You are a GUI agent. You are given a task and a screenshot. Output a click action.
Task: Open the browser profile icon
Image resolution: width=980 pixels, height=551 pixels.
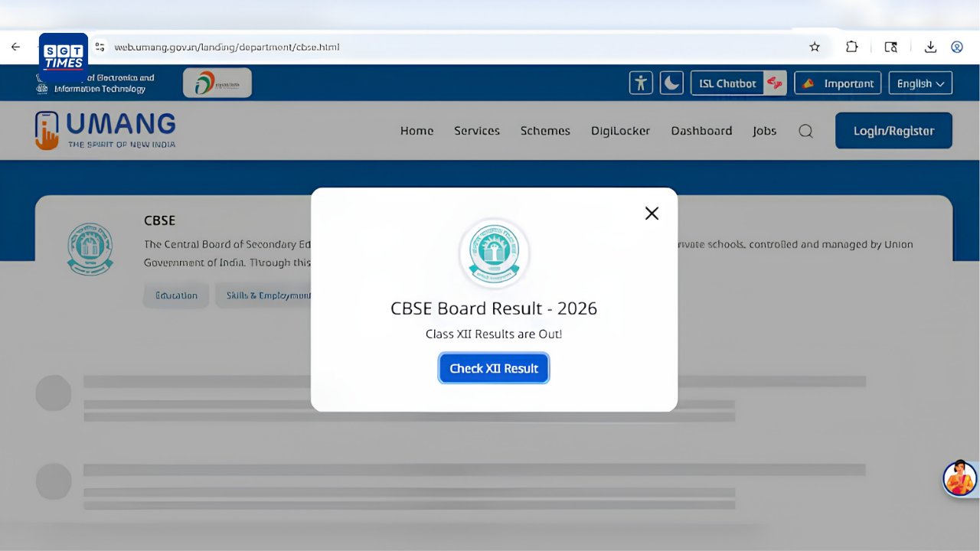(x=957, y=47)
